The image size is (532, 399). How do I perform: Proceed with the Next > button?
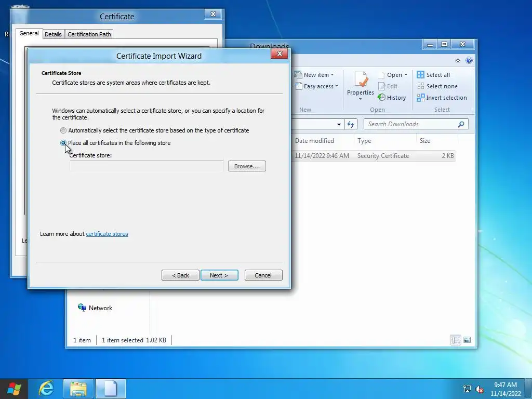pyautogui.click(x=219, y=275)
